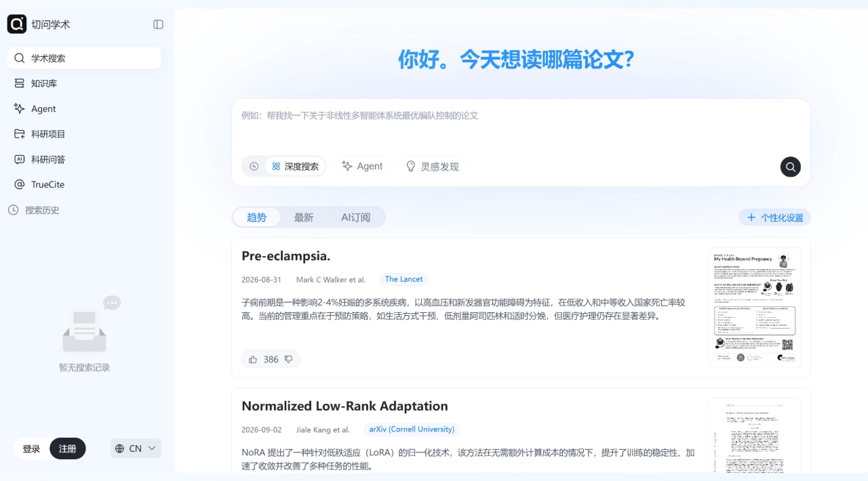This screenshot has width=868, height=481.
Task: Click the date 2026-08-31
Action: point(261,280)
